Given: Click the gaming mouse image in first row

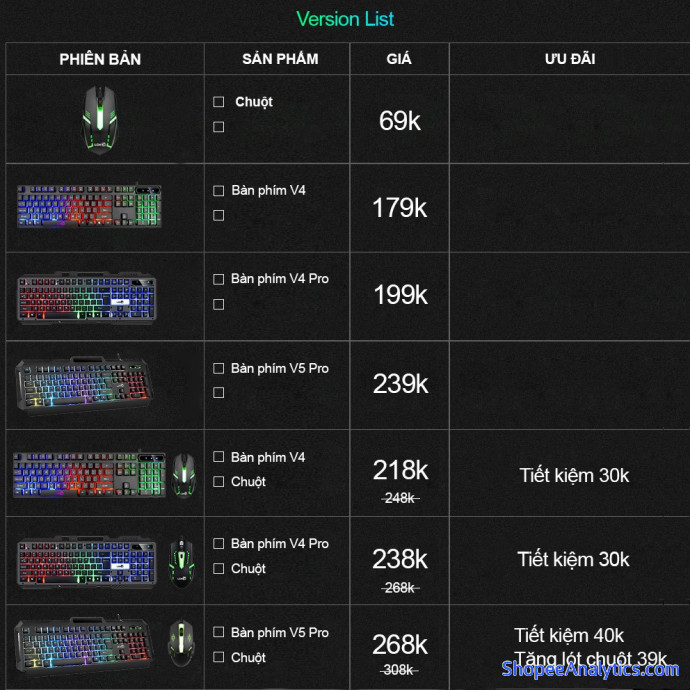Looking at the screenshot, I should click(x=104, y=120).
